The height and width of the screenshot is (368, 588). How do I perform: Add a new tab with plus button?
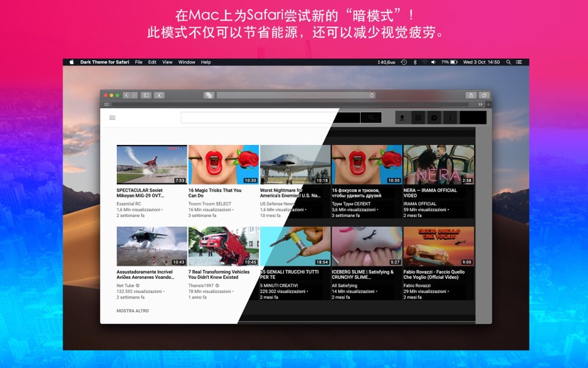pyautogui.click(x=488, y=105)
